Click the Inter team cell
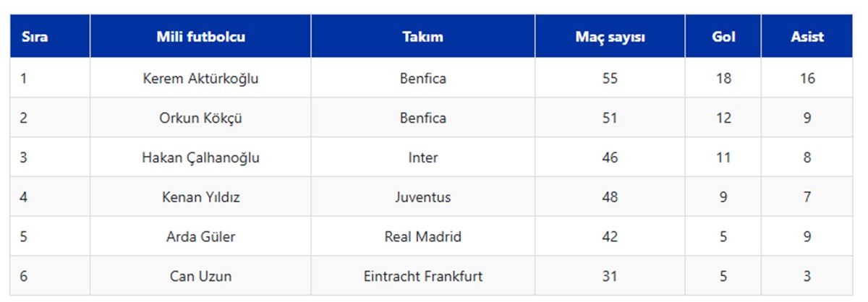The width and height of the screenshot is (868, 302). pyautogui.click(x=423, y=158)
